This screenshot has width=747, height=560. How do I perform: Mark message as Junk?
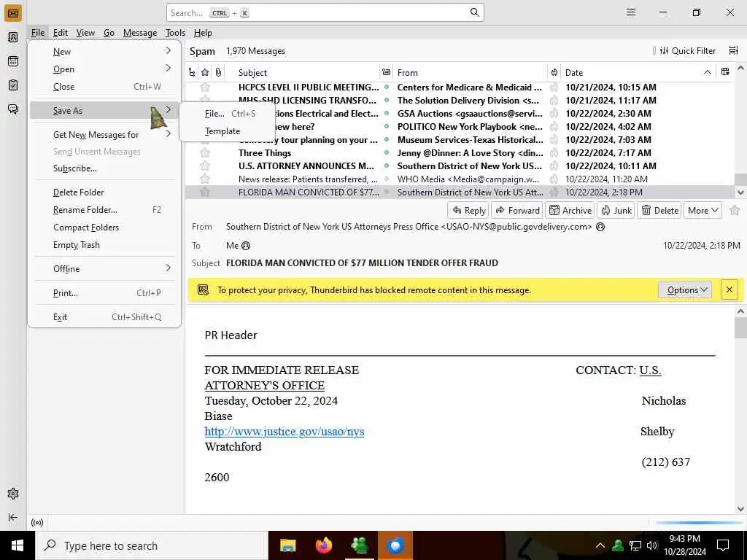pyautogui.click(x=616, y=211)
